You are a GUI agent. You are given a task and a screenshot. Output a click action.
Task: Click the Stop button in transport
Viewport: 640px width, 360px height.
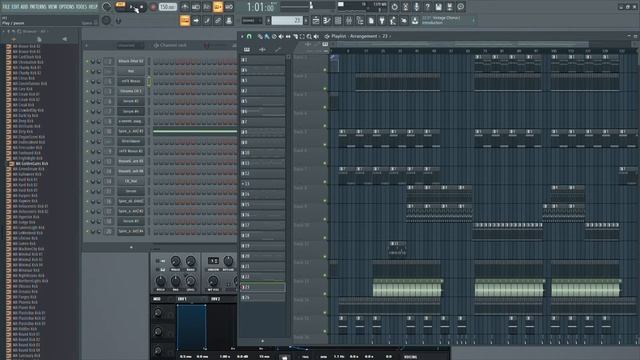tap(142, 7)
